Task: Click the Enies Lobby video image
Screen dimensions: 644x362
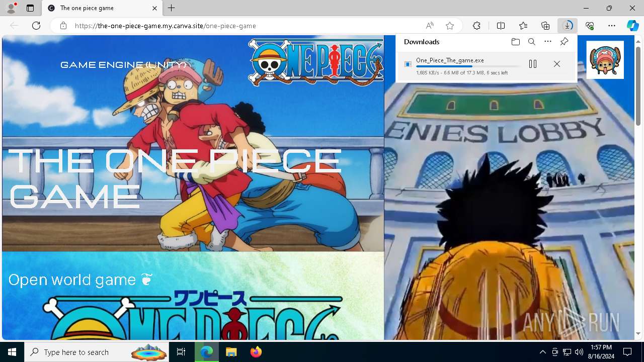Action: pos(509,187)
